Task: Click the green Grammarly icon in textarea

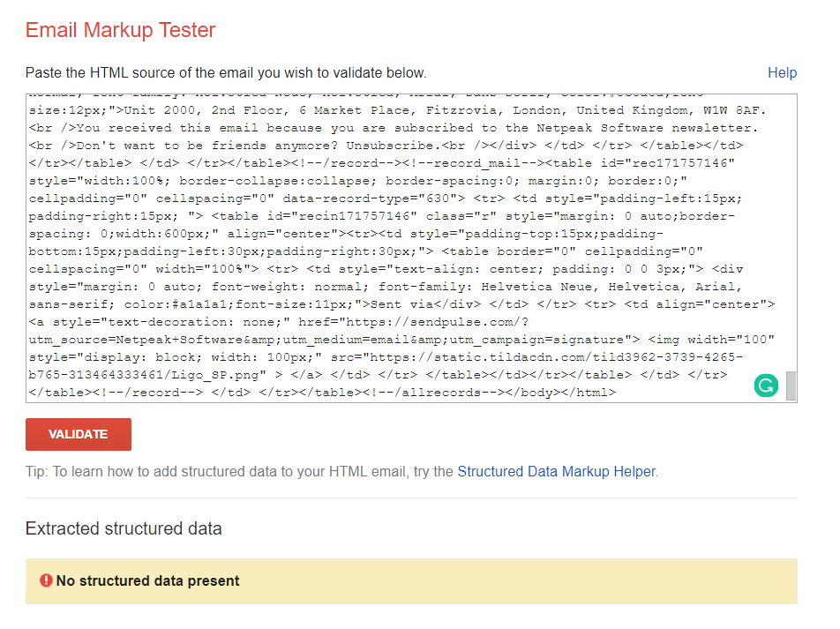Action: tap(766, 386)
